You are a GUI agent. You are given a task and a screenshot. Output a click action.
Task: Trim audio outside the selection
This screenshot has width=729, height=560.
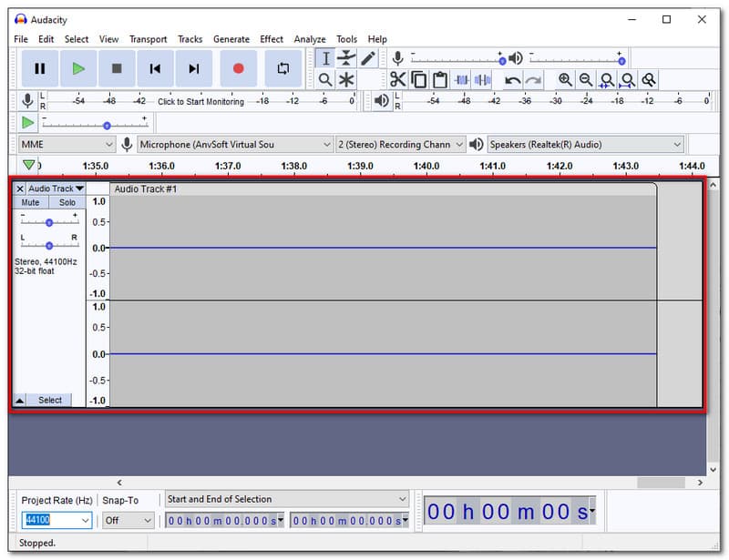point(461,80)
